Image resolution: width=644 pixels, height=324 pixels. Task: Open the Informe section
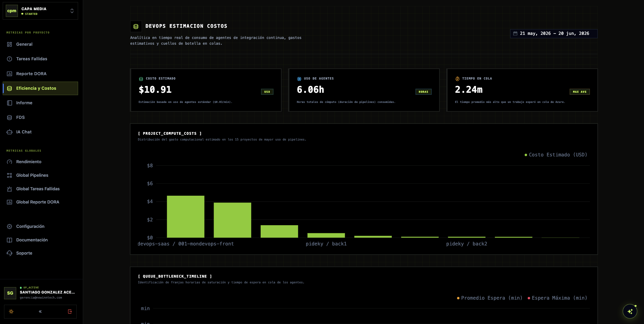click(x=40, y=103)
